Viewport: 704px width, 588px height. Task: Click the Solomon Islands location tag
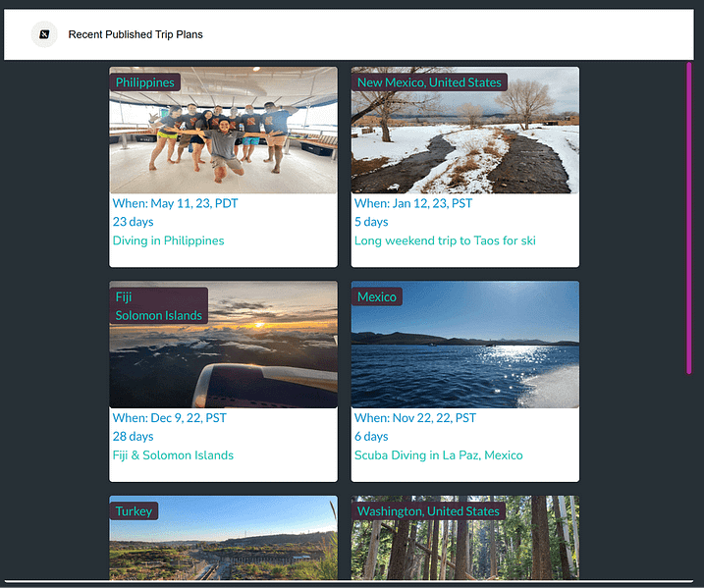click(x=158, y=315)
